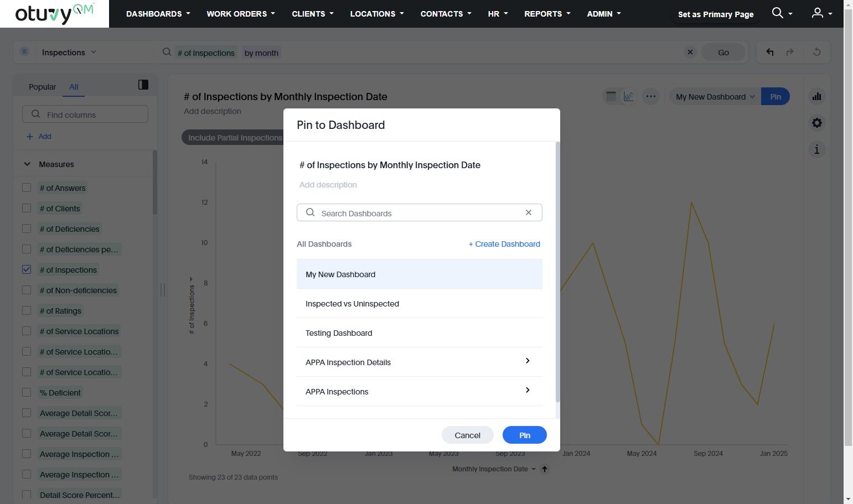Collapse the columns side panel icon
853x504 pixels.
click(x=143, y=85)
